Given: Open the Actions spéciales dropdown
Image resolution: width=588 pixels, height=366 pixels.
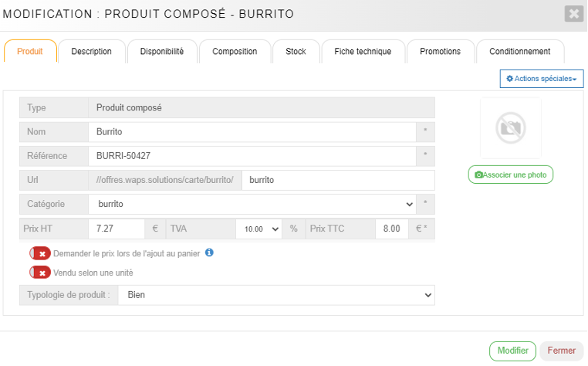Looking at the screenshot, I should 542,79.
